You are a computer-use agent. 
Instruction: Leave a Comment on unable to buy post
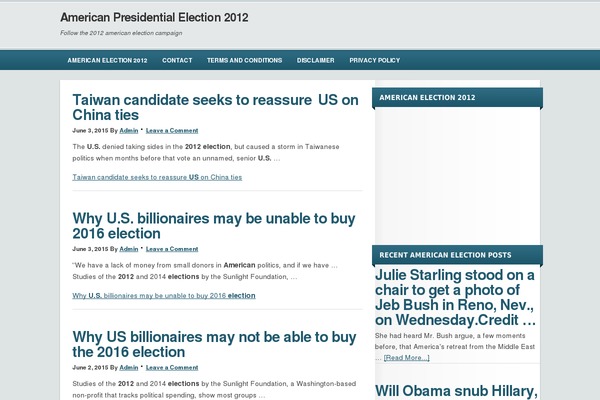[172, 249]
